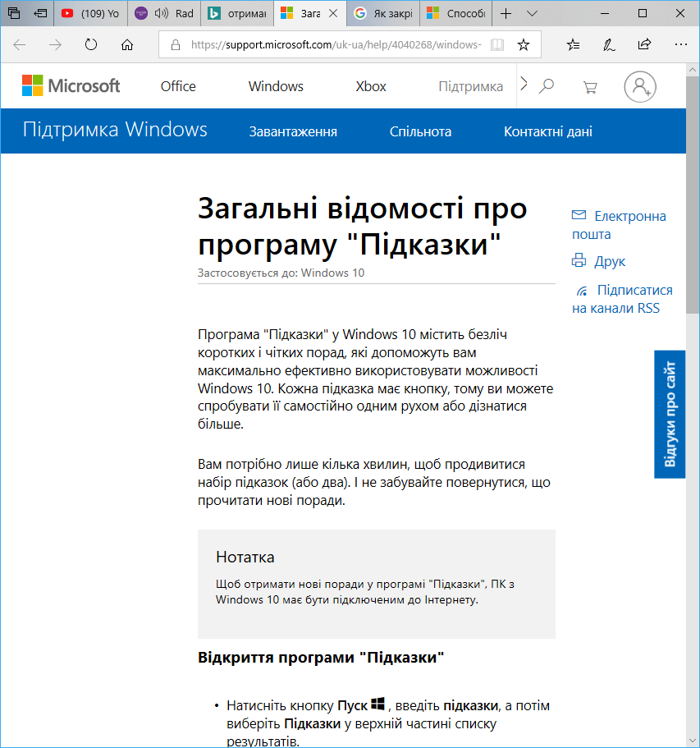Click the scrollbar up arrow

[x=693, y=70]
